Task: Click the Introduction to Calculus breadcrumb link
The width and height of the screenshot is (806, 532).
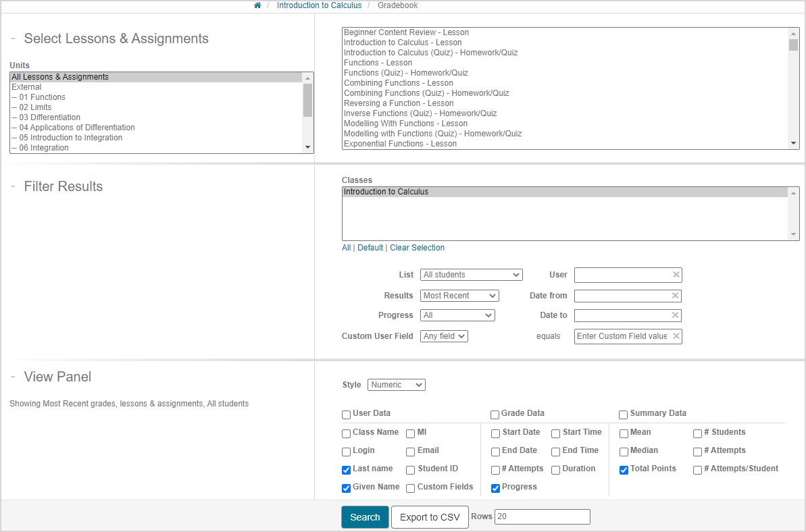Action: coord(319,5)
